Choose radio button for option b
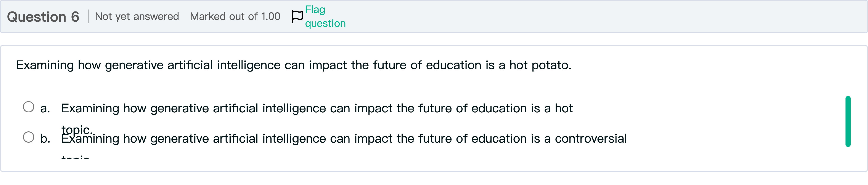This screenshot has width=868, height=185. (x=29, y=137)
